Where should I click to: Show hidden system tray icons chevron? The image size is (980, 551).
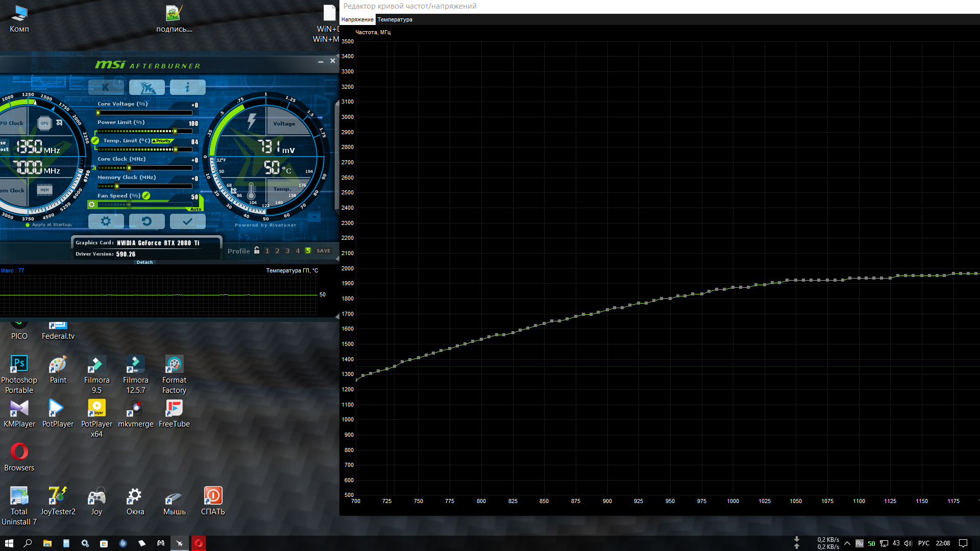847,543
